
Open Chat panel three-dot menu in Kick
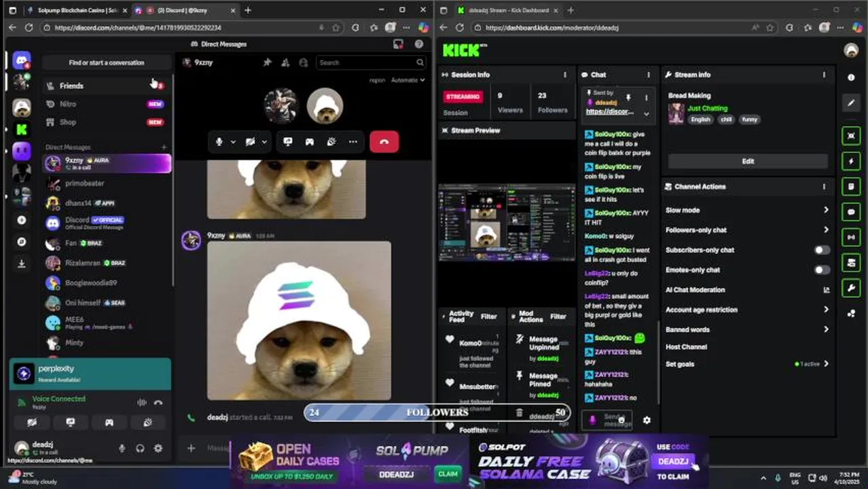tap(648, 75)
